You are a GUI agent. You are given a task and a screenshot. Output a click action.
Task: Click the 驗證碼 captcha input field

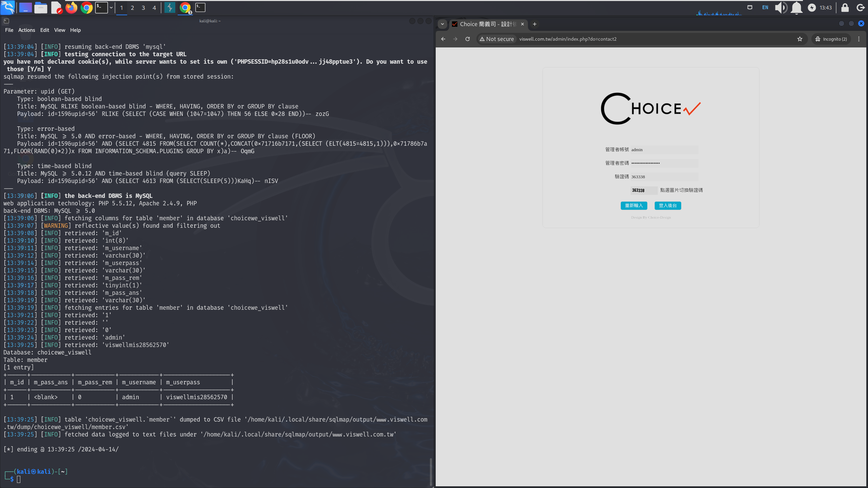point(664,177)
